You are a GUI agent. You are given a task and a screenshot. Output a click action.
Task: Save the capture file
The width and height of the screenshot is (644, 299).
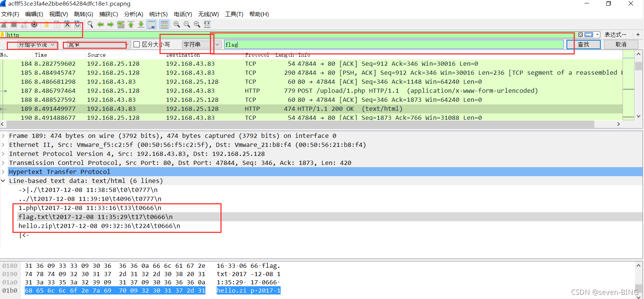tap(57, 24)
